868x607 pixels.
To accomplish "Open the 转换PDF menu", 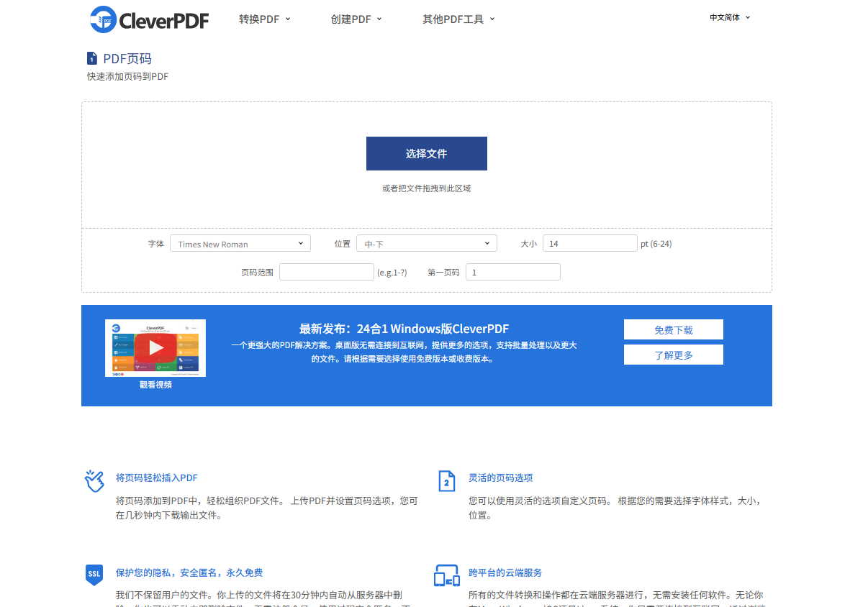I will (x=264, y=19).
